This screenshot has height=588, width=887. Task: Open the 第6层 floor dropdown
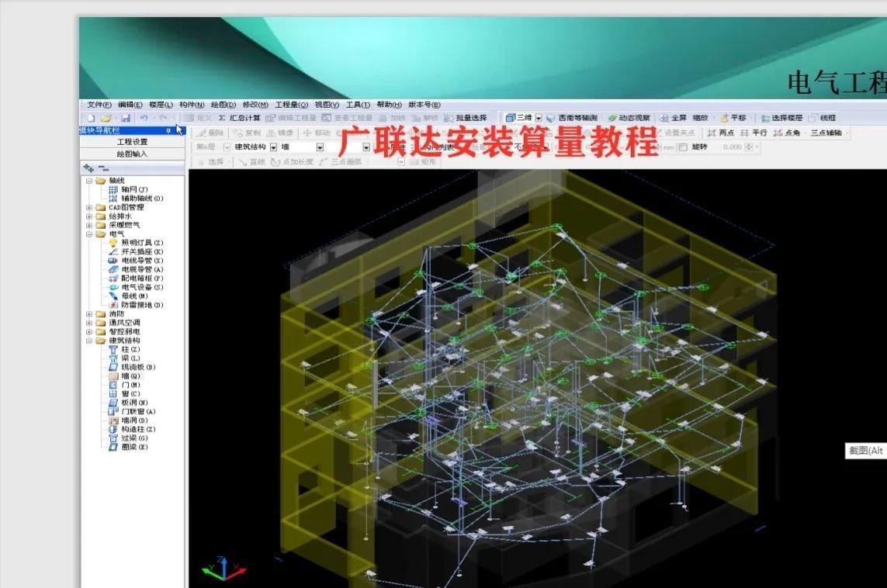pos(227,147)
